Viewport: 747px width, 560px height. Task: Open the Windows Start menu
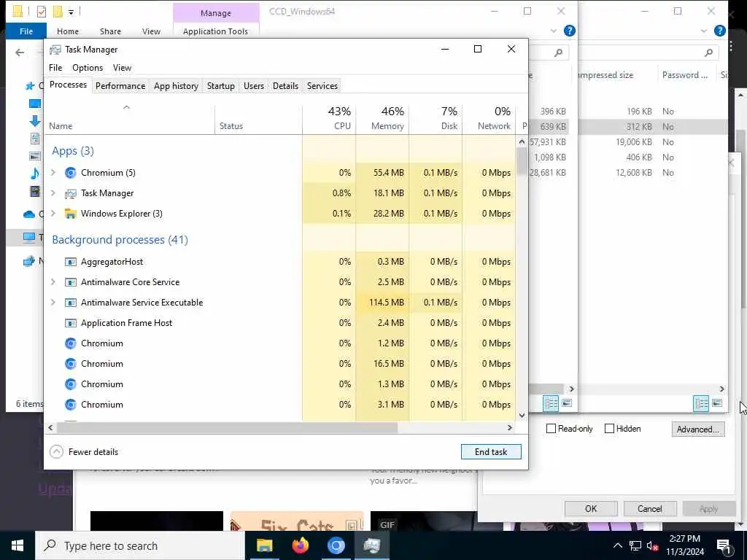(18, 545)
